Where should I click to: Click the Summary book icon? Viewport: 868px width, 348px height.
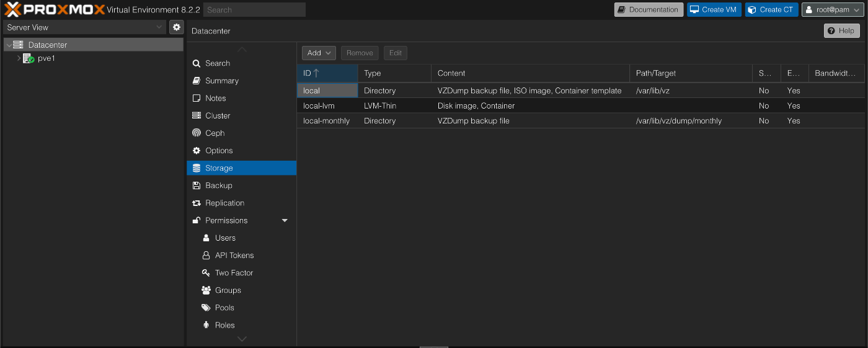(197, 81)
